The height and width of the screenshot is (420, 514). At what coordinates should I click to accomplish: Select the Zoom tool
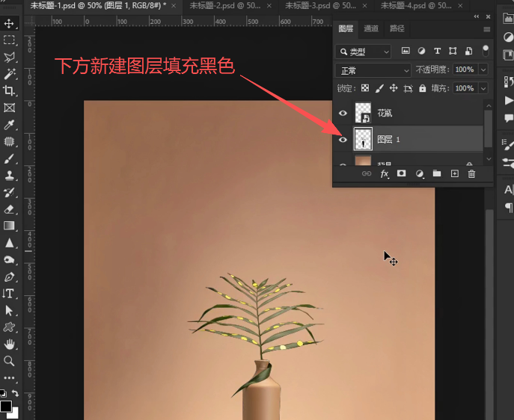[9, 361]
